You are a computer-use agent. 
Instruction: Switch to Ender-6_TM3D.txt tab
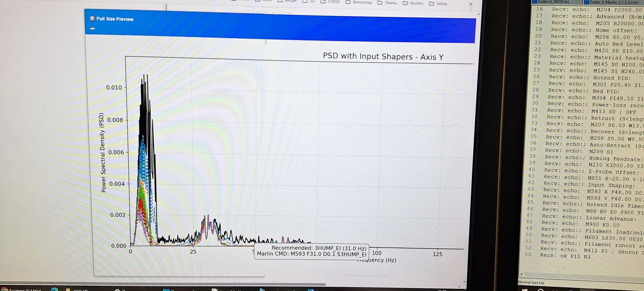click(x=553, y=2)
